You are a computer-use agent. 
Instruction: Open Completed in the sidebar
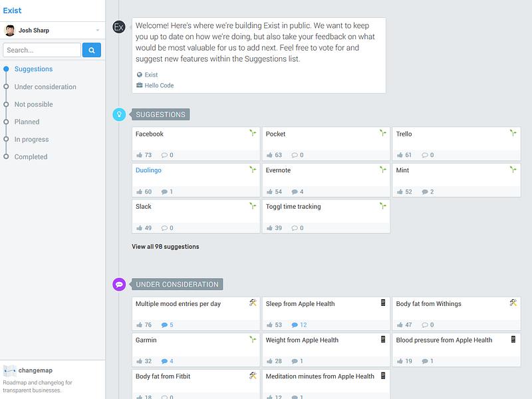(x=31, y=157)
